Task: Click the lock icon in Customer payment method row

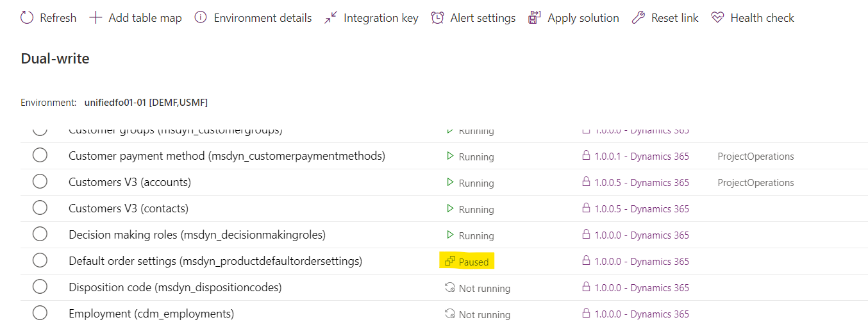Action: click(x=585, y=156)
